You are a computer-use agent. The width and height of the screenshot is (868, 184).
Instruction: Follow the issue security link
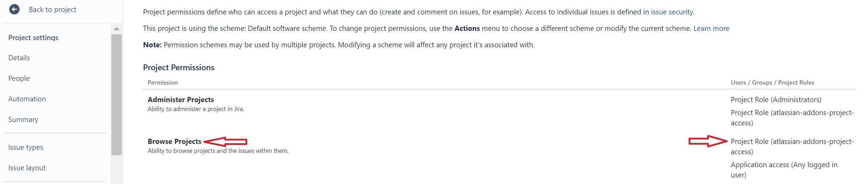click(x=672, y=12)
